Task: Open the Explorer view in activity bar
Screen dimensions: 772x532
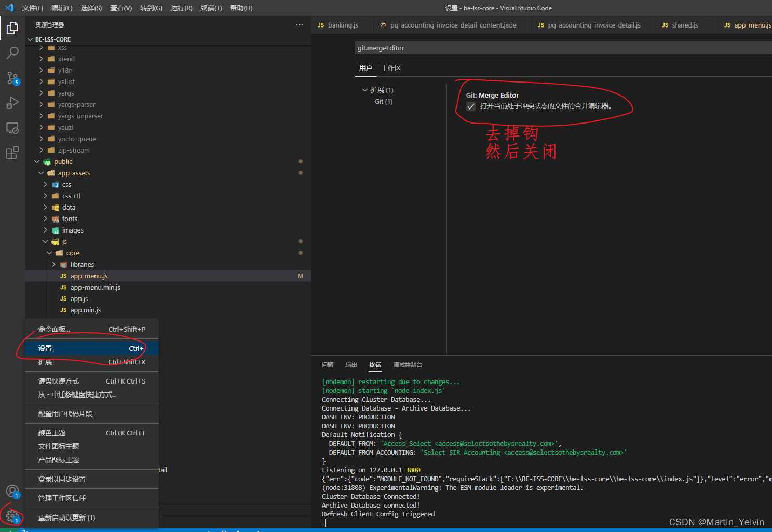Action: point(12,28)
